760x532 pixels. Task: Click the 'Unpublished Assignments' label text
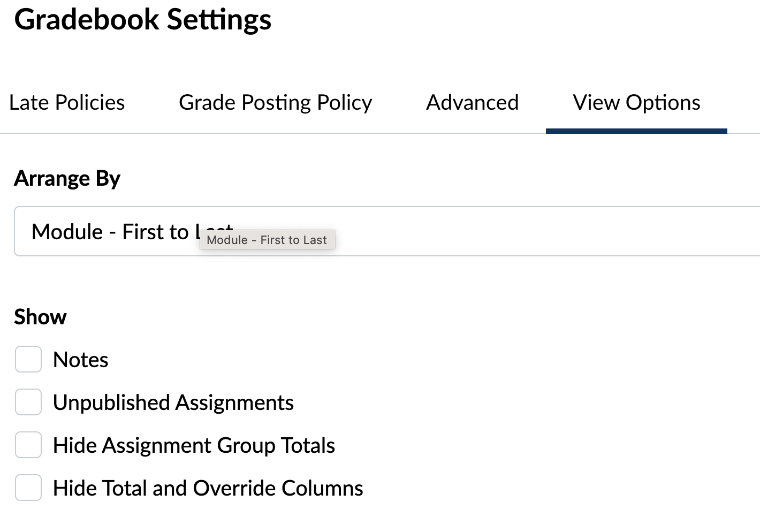tap(173, 402)
